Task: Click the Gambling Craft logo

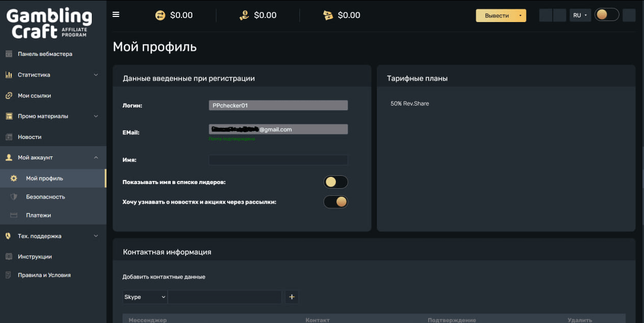Action: (49, 23)
